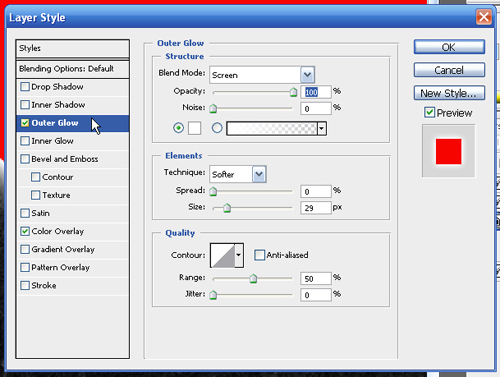500x377 pixels.
Task: Enable the Pattern Overlay checkbox
Action: pos(25,267)
